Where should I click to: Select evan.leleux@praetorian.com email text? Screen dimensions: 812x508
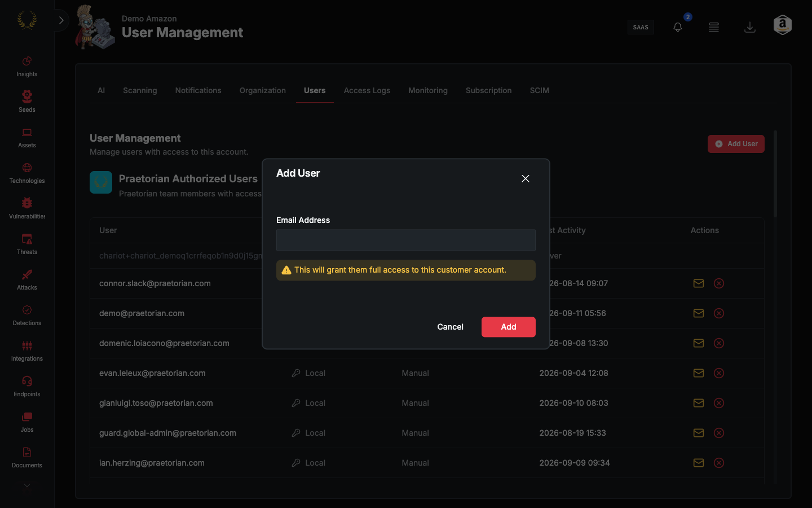point(152,373)
